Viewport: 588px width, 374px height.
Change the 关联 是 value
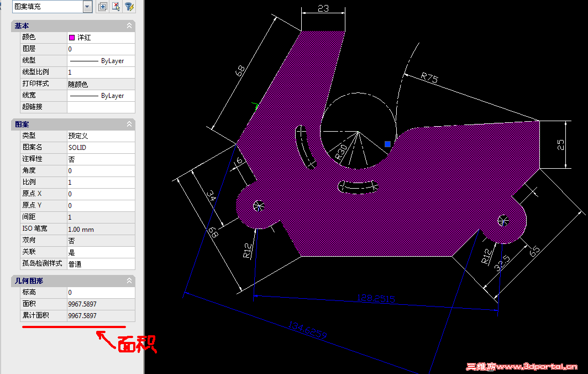[x=101, y=252]
